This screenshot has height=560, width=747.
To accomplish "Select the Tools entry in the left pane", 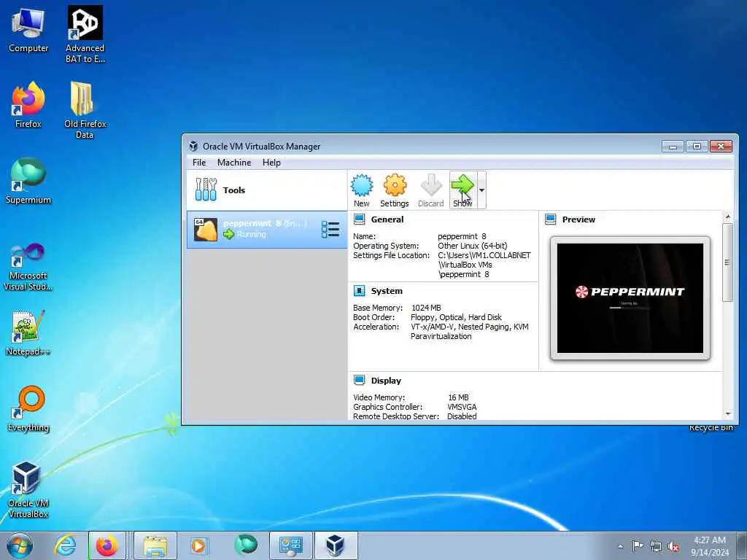I will 267,190.
